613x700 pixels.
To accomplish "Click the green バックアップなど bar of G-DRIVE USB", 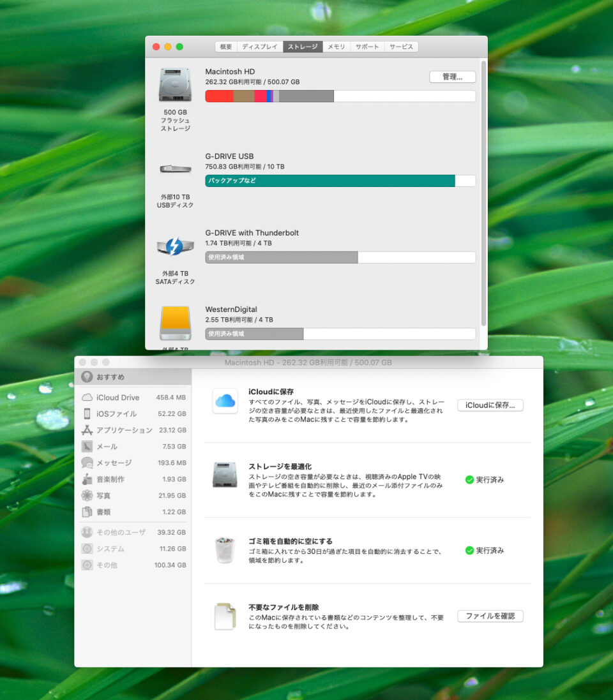I will coord(329,181).
